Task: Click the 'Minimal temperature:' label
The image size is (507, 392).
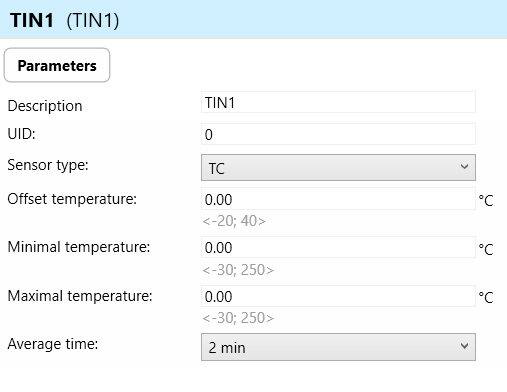Action: (x=79, y=247)
